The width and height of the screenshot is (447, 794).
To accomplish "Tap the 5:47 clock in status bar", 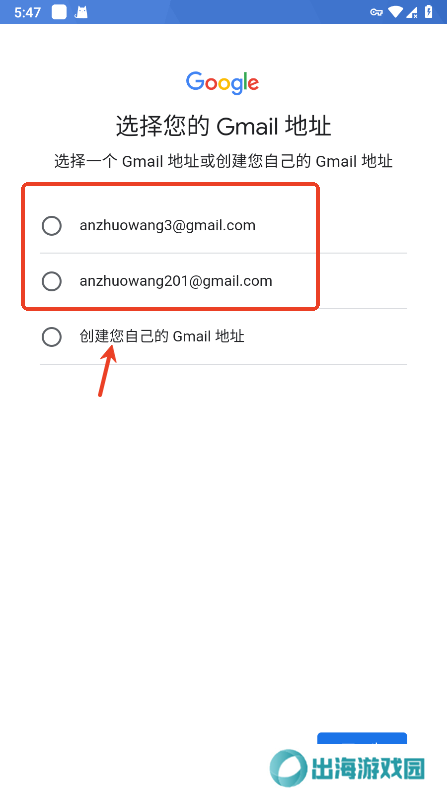I will pos(27,12).
